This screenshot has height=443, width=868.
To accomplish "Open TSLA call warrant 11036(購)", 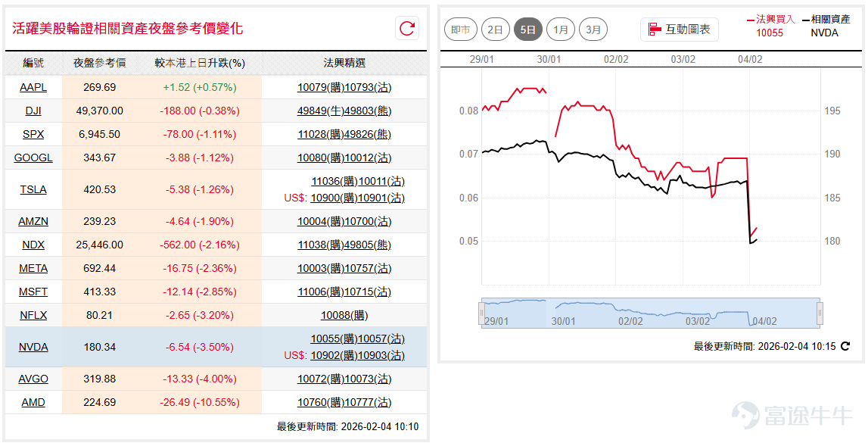I will pyautogui.click(x=334, y=181).
